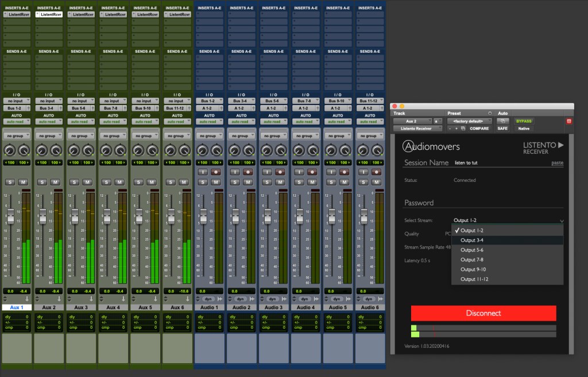Choose Output 11-12 in the stream list
This screenshot has width=588, height=377.
click(474, 279)
